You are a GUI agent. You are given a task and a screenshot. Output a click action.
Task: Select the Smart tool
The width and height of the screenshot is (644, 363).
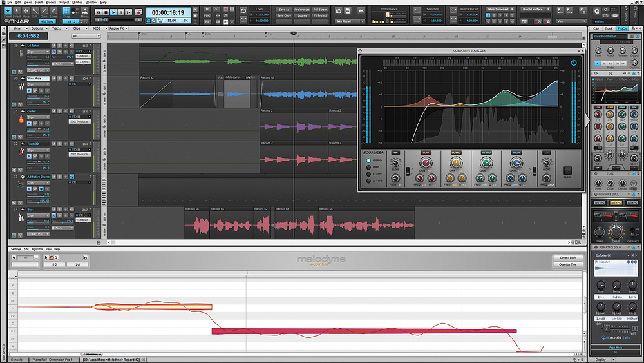8,12
